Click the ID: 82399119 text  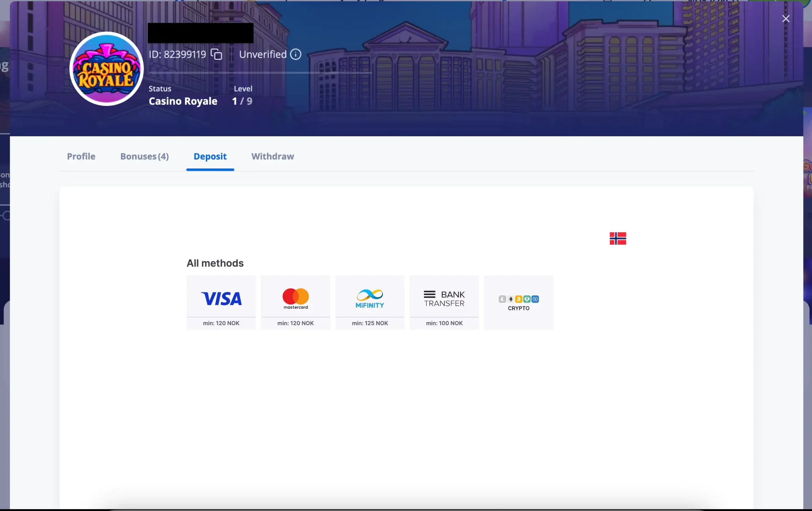(177, 54)
